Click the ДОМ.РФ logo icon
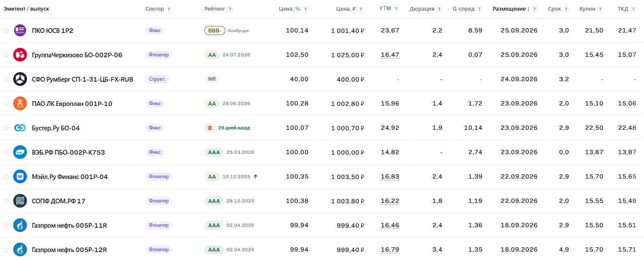 pyautogui.click(x=20, y=201)
